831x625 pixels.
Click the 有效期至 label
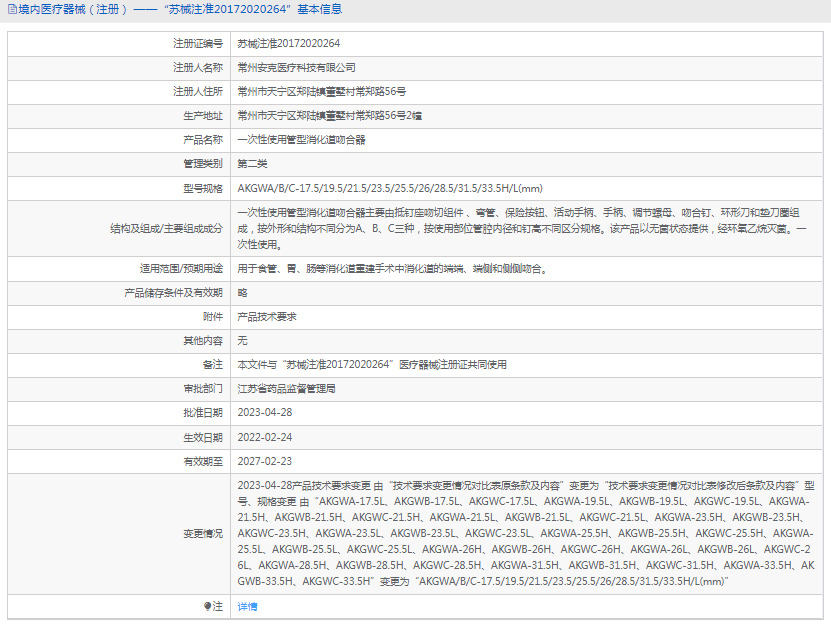point(203,461)
